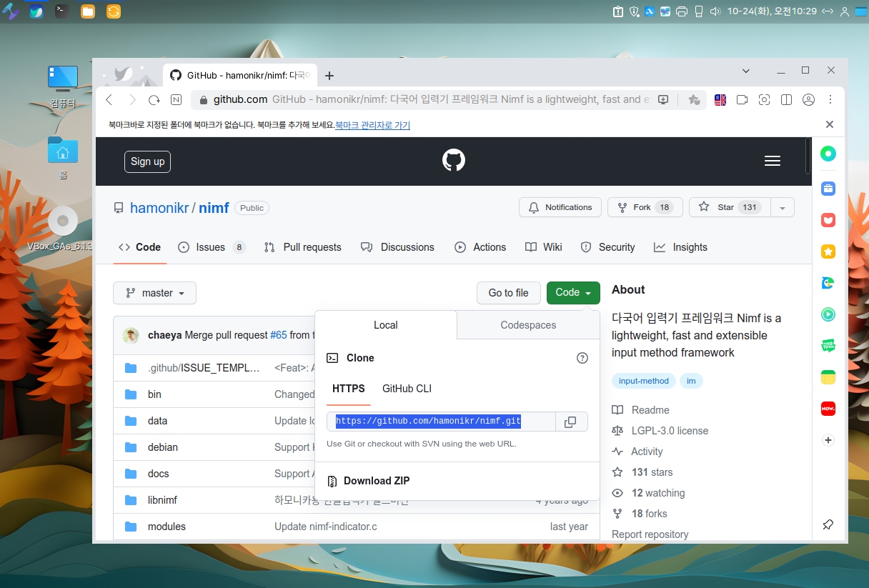Click Download ZIP

[x=377, y=481]
